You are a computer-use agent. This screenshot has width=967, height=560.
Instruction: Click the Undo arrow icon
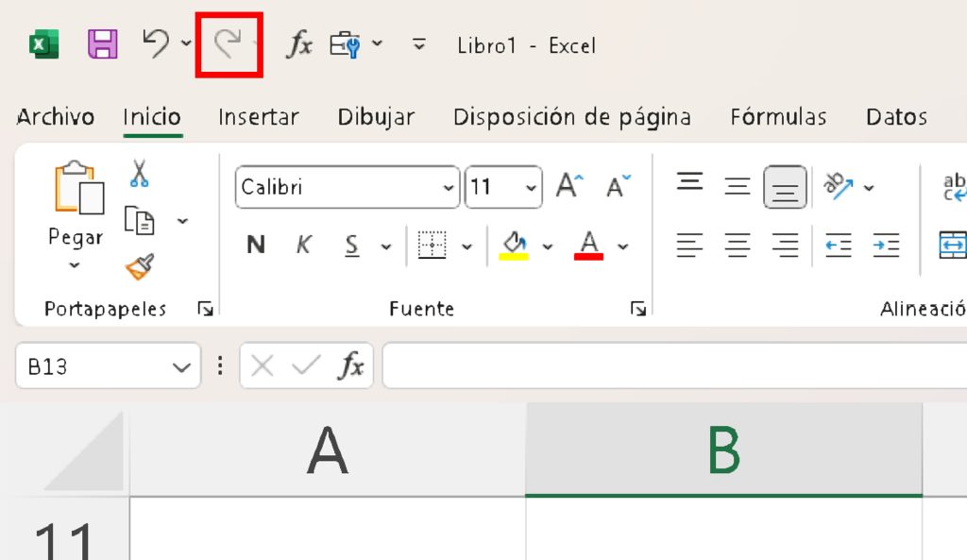coord(156,43)
